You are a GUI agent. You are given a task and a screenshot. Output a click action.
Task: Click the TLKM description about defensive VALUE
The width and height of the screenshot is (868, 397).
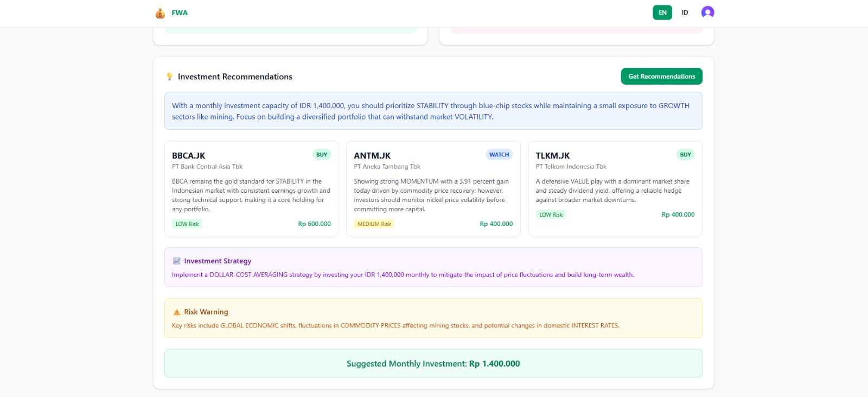tap(612, 191)
